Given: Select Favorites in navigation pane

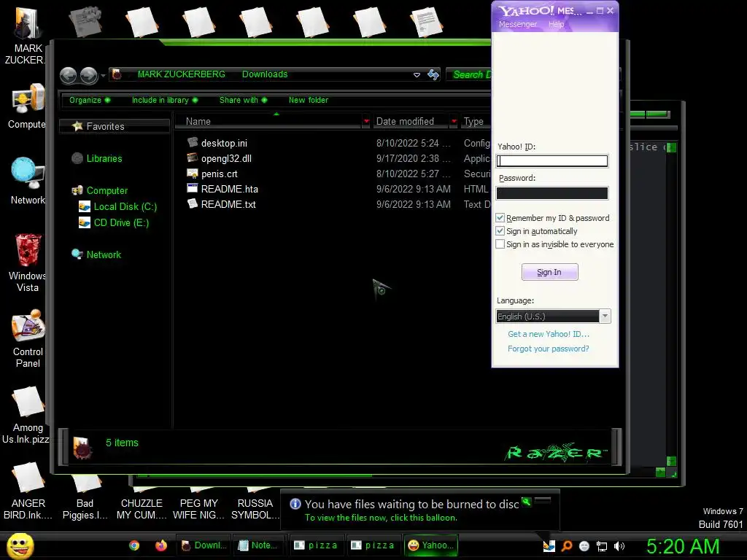Looking at the screenshot, I should (105, 126).
